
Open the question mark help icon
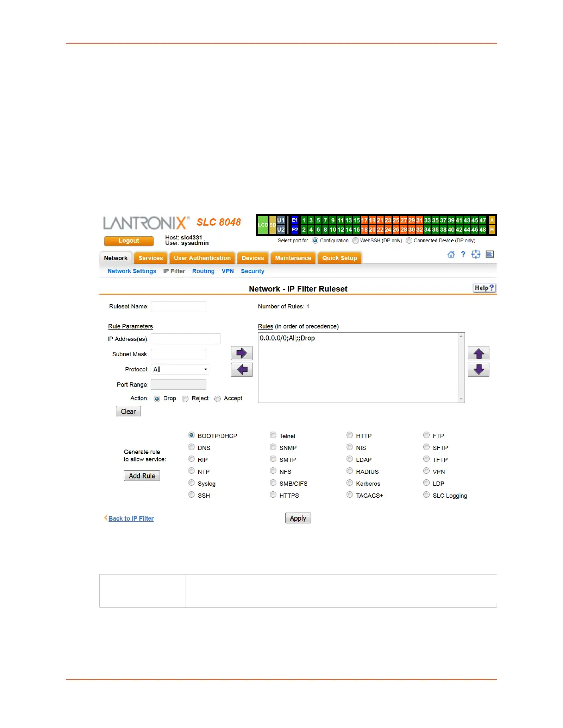click(463, 254)
